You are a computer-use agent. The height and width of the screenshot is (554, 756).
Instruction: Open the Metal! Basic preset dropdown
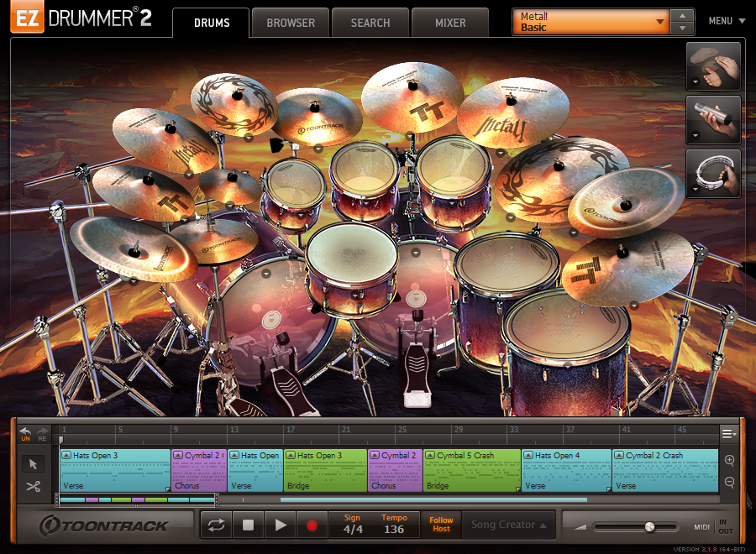coord(591,22)
